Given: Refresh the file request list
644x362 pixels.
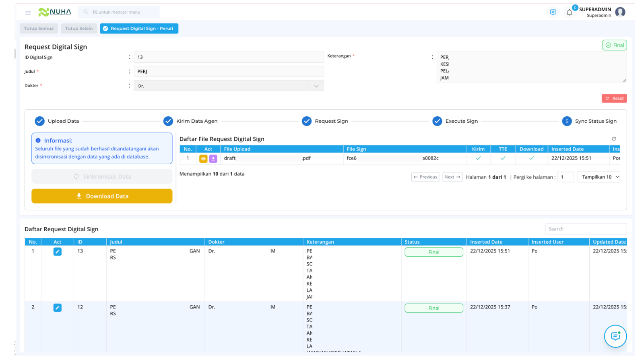Looking at the screenshot, I should click(614, 139).
